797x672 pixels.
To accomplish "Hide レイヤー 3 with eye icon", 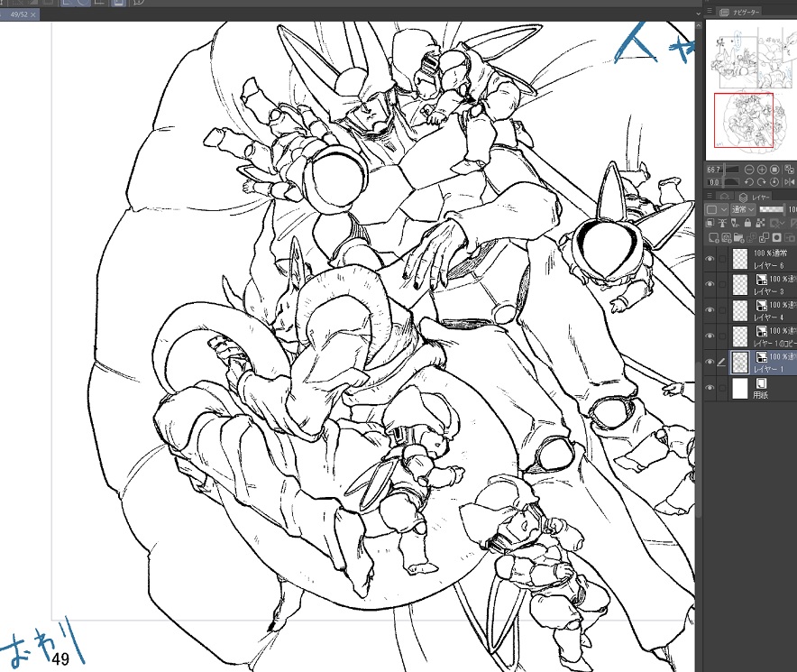I will [710, 284].
